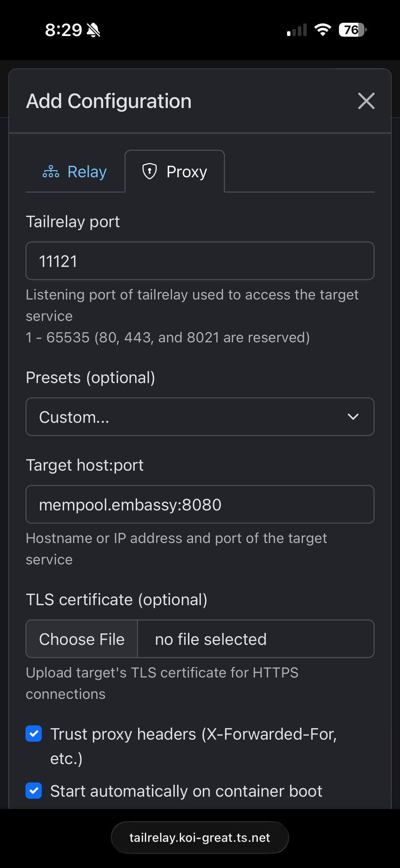Disable Start automatically on container boot
400x868 pixels.
pyautogui.click(x=34, y=791)
